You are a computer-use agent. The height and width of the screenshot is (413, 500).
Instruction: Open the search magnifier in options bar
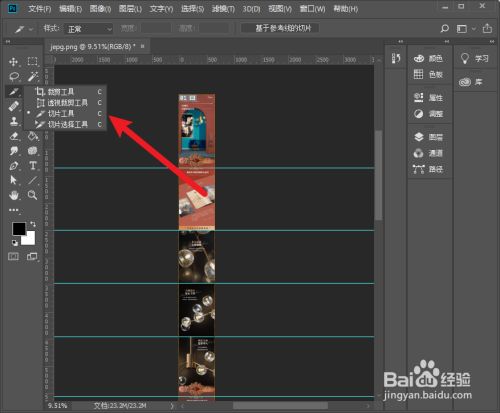pos(444,29)
